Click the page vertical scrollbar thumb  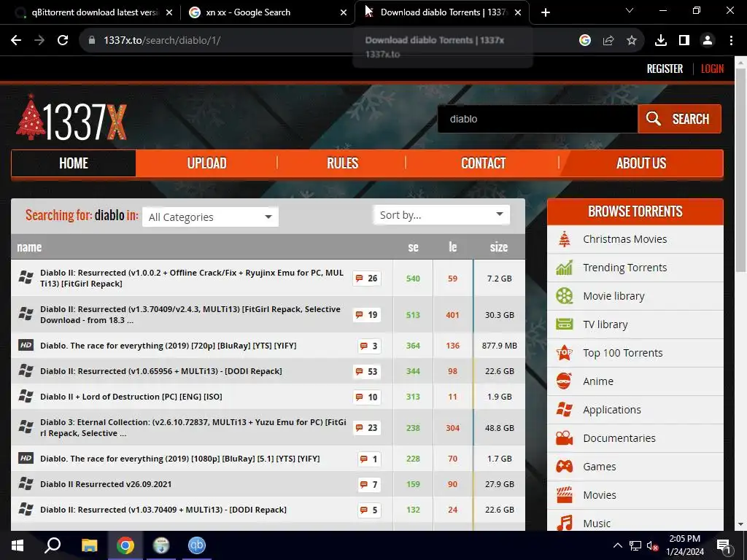[741, 169]
